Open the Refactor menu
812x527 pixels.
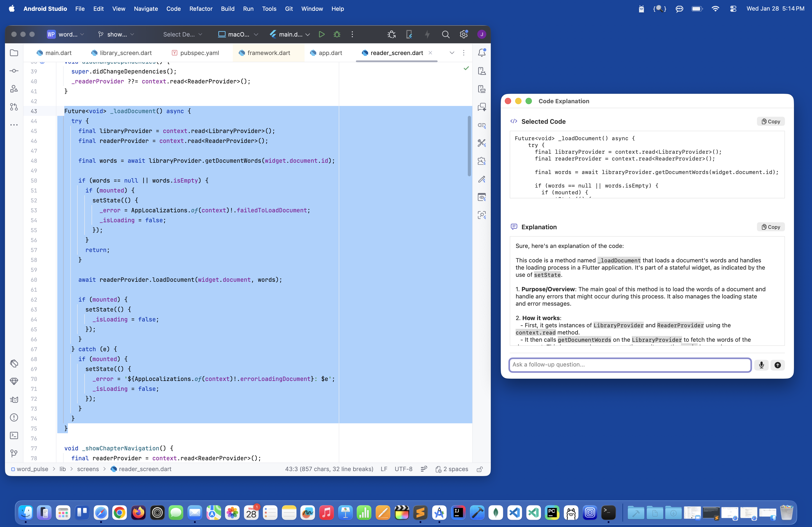point(201,9)
